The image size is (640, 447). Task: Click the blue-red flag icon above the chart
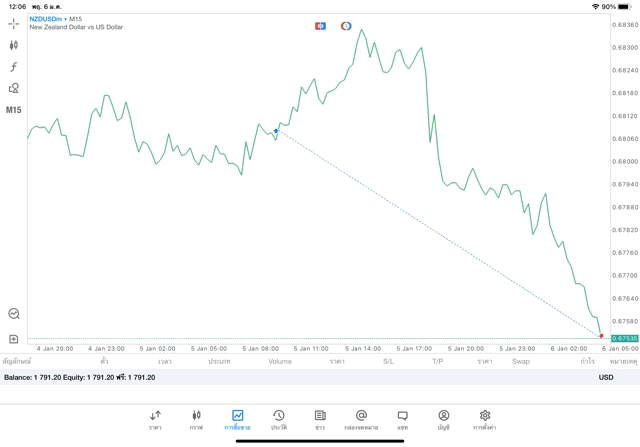pyautogui.click(x=320, y=26)
